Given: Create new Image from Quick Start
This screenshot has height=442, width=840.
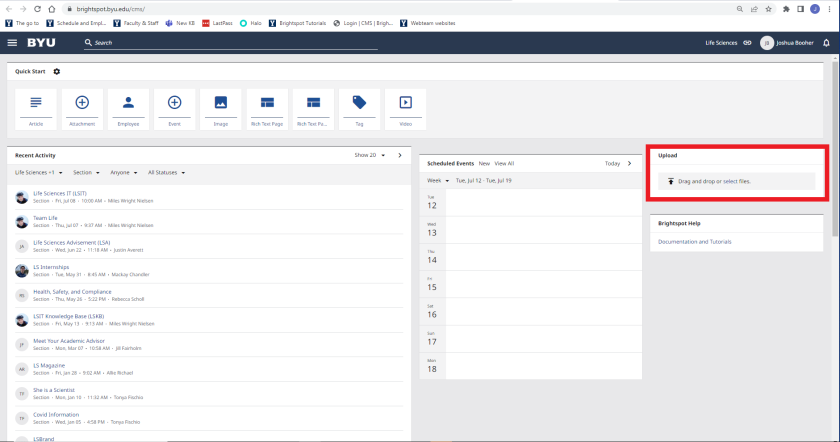Looking at the screenshot, I should [221, 109].
